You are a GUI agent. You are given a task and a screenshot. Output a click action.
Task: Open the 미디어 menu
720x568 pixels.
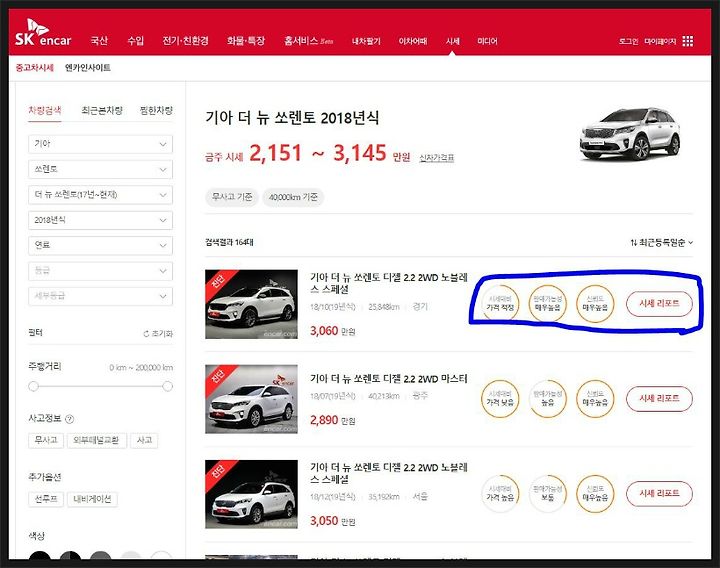coord(487,41)
